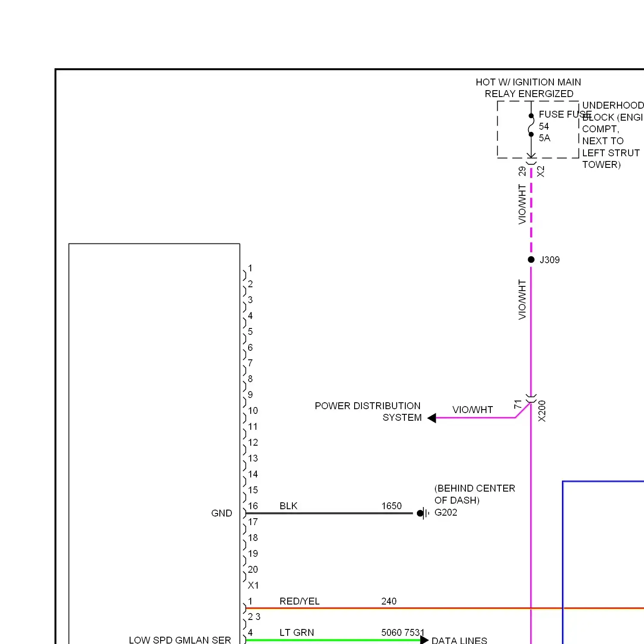
Task: Click the horizontal VIO/WHT wire label
Action: click(x=473, y=410)
